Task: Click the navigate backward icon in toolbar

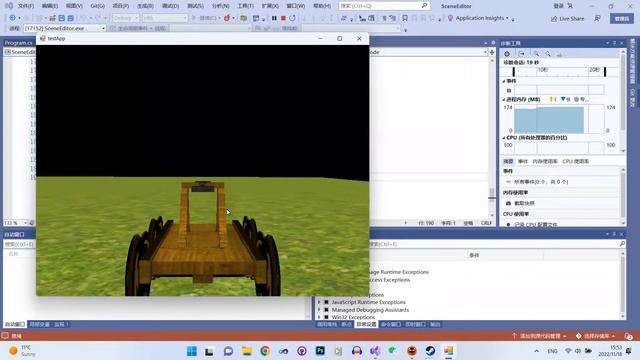Action: 12,18
